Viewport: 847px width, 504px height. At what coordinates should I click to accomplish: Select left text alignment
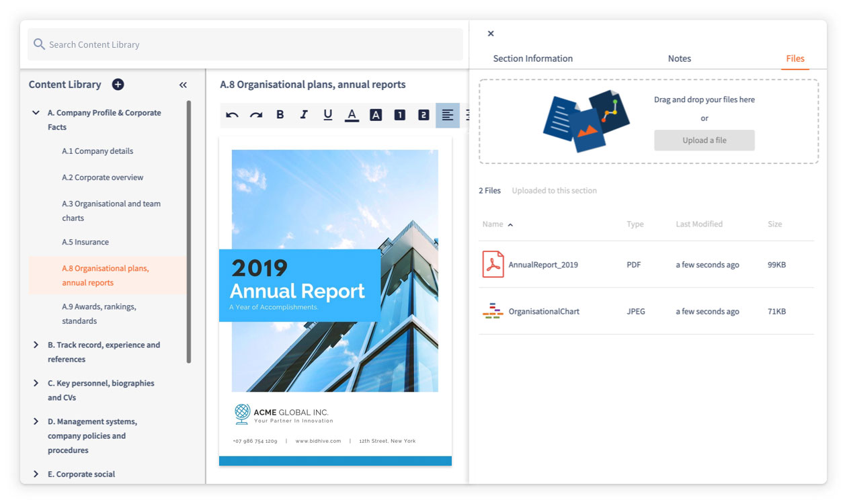448,115
